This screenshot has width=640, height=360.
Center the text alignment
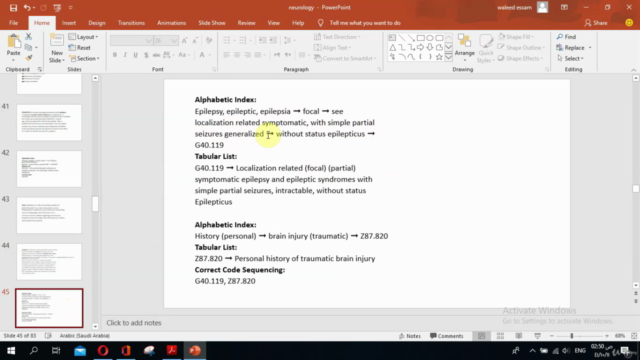click(237, 55)
